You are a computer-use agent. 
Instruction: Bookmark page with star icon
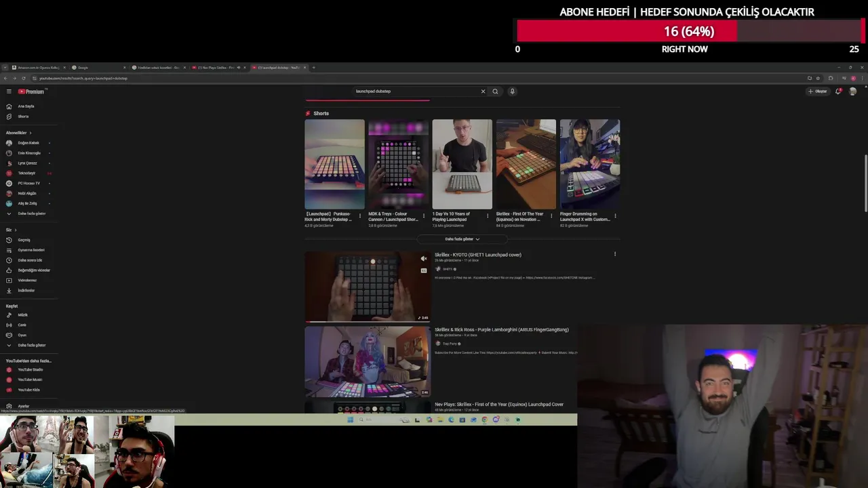[x=818, y=78]
